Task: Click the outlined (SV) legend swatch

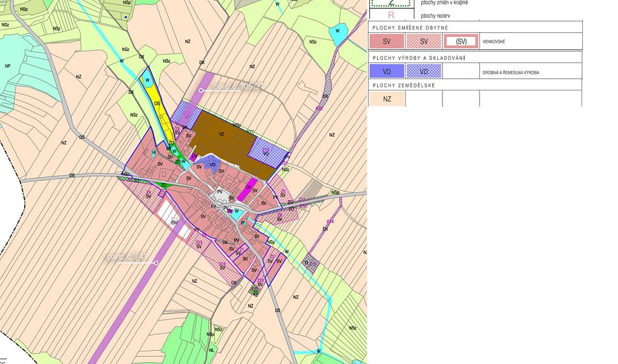Action: 461,41
